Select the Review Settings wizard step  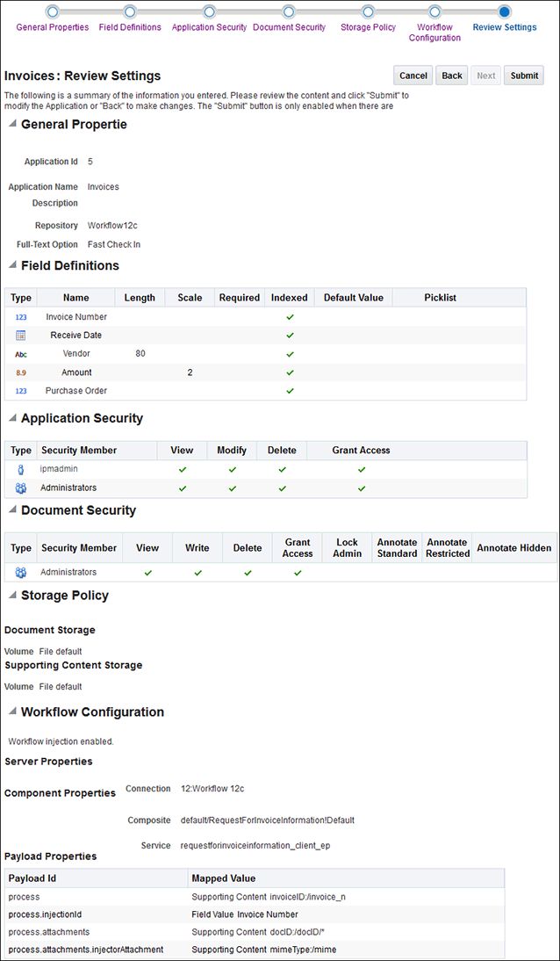tap(504, 11)
